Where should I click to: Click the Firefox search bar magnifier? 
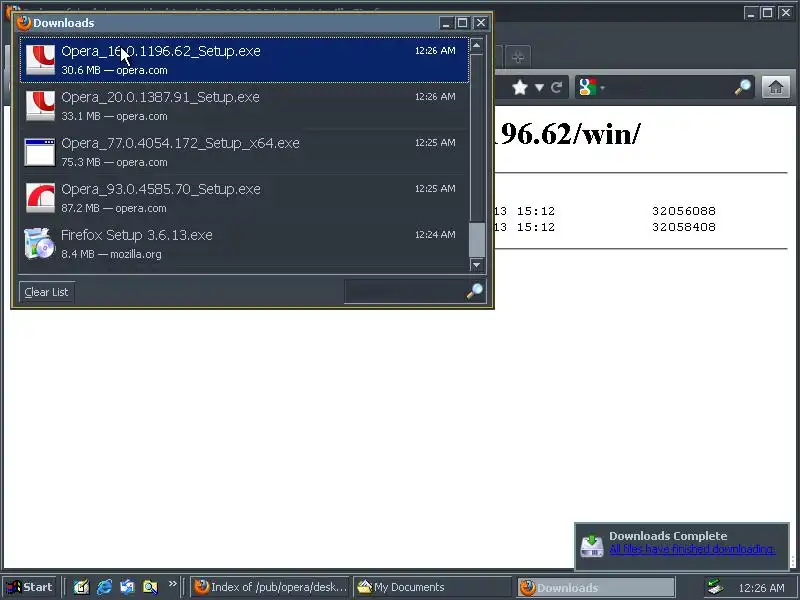[743, 87]
